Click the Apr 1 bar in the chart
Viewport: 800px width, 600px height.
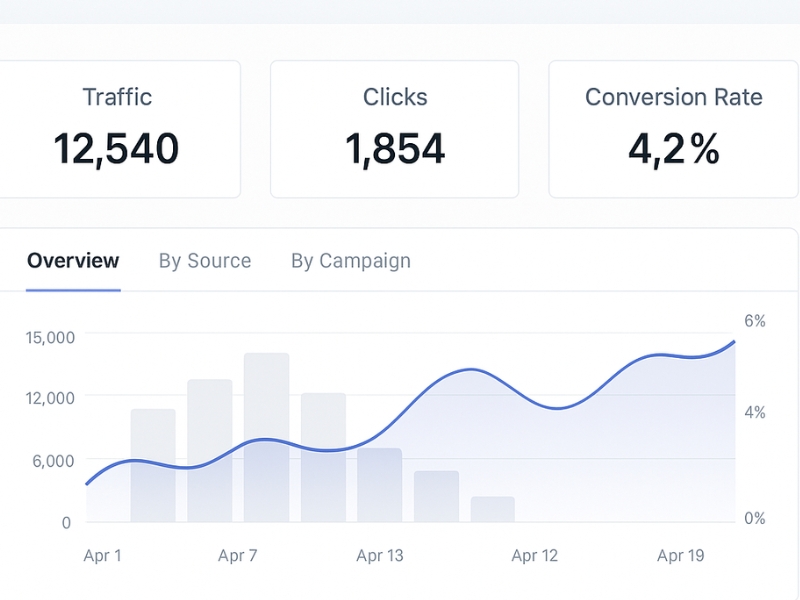pos(155,465)
